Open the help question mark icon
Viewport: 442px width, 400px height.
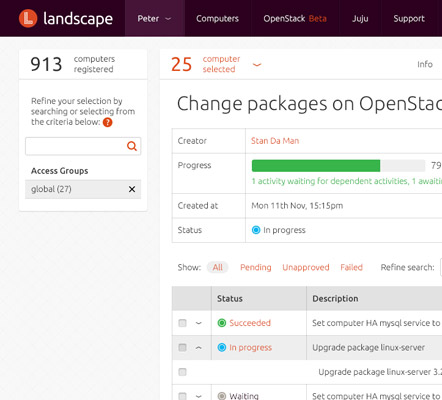(107, 122)
